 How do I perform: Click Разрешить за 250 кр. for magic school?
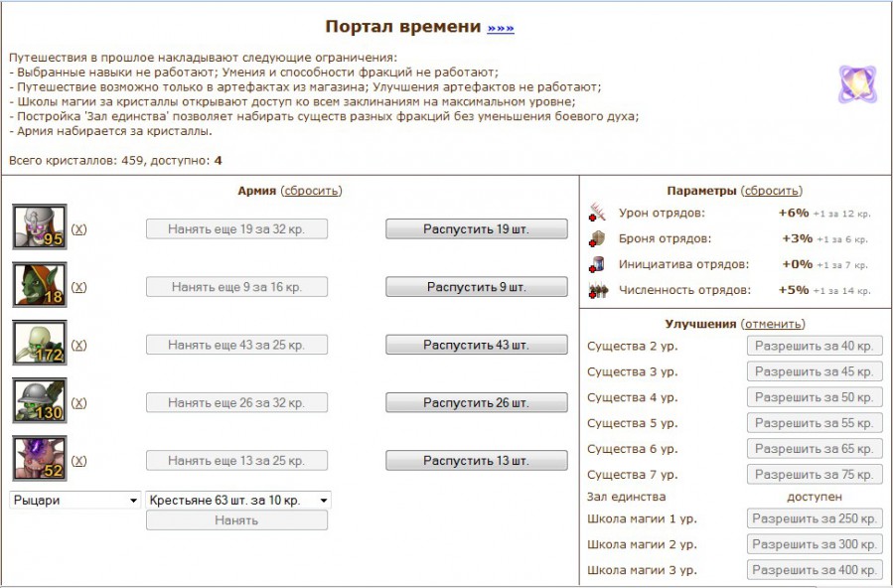(x=815, y=518)
